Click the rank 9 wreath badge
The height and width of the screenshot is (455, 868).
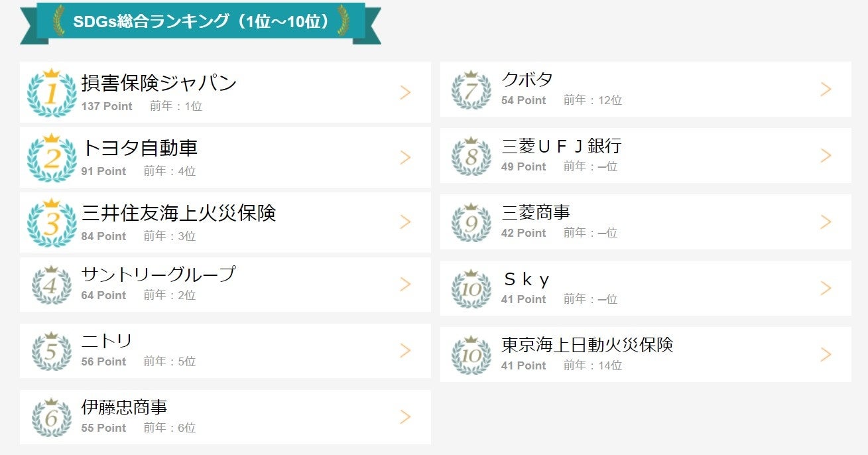(x=471, y=223)
